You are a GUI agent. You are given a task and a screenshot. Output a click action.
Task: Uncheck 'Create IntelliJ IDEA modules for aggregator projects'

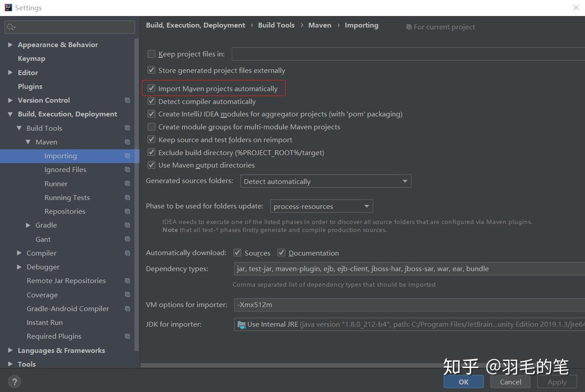(x=152, y=114)
